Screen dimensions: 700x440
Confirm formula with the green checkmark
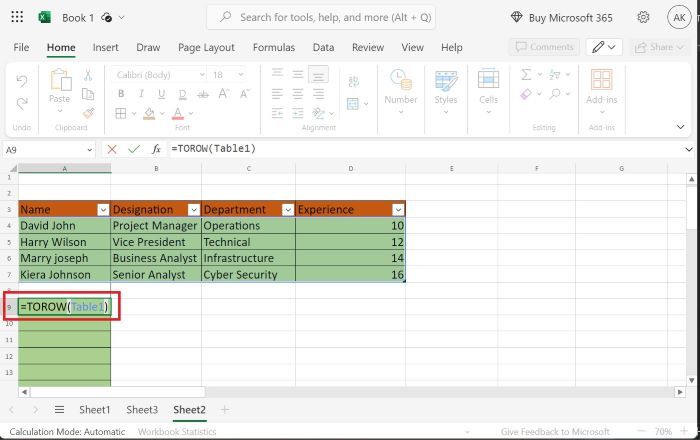click(134, 149)
